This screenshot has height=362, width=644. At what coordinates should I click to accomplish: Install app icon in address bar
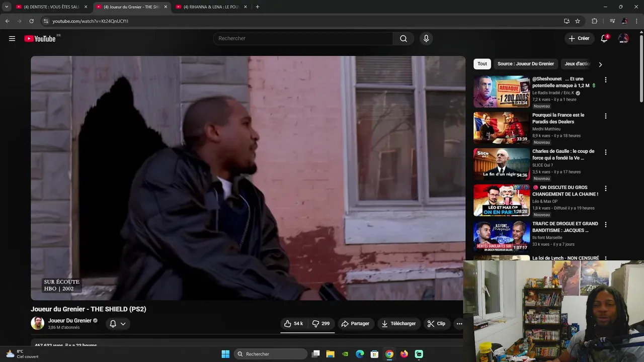[567, 21]
